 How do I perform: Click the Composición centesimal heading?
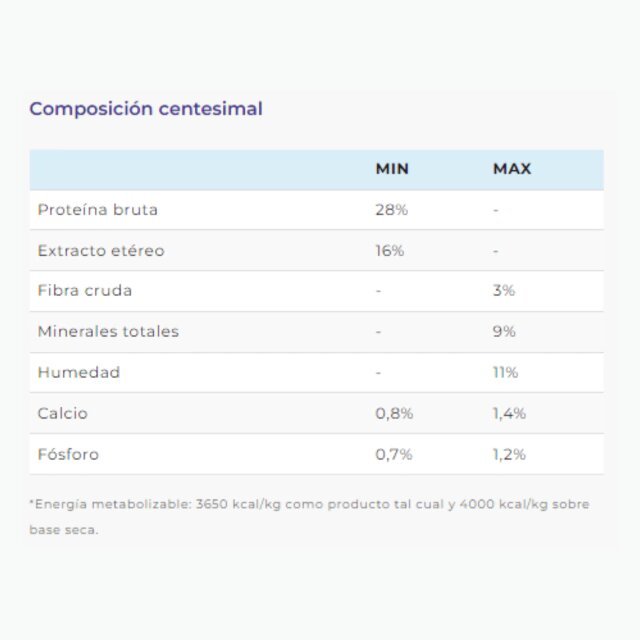click(146, 109)
